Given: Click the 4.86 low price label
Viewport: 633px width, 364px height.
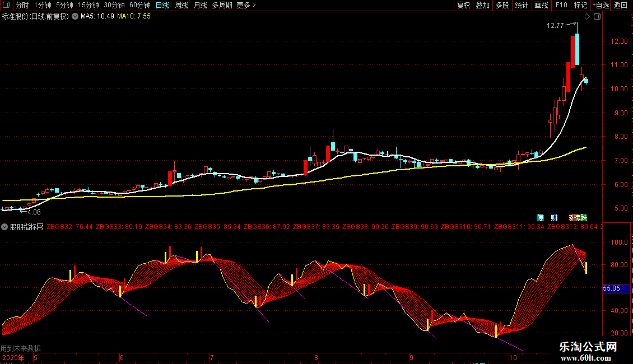Looking at the screenshot, I should pyautogui.click(x=34, y=212).
